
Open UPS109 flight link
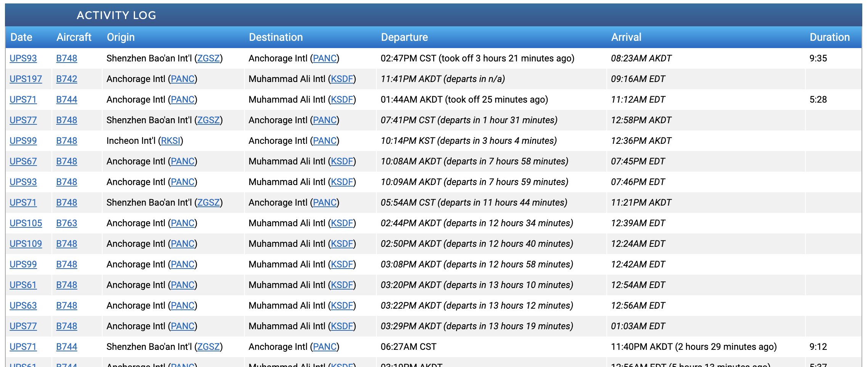(x=26, y=244)
